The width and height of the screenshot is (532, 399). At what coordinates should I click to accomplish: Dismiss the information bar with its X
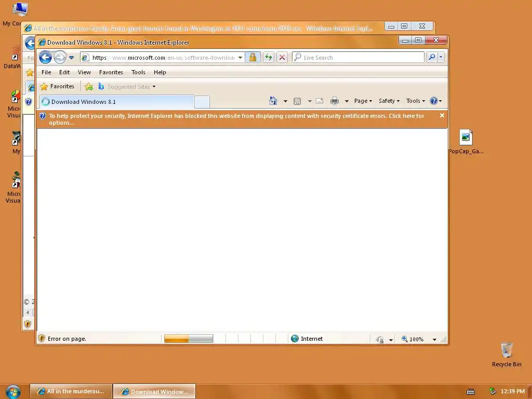(442, 115)
